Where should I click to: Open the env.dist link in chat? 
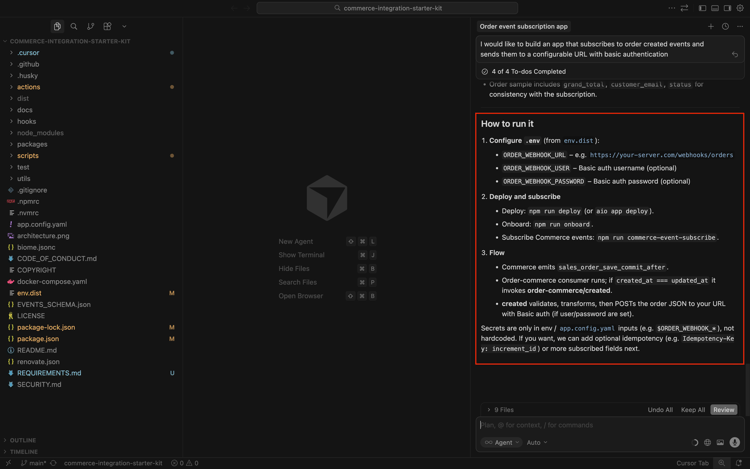click(578, 141)
